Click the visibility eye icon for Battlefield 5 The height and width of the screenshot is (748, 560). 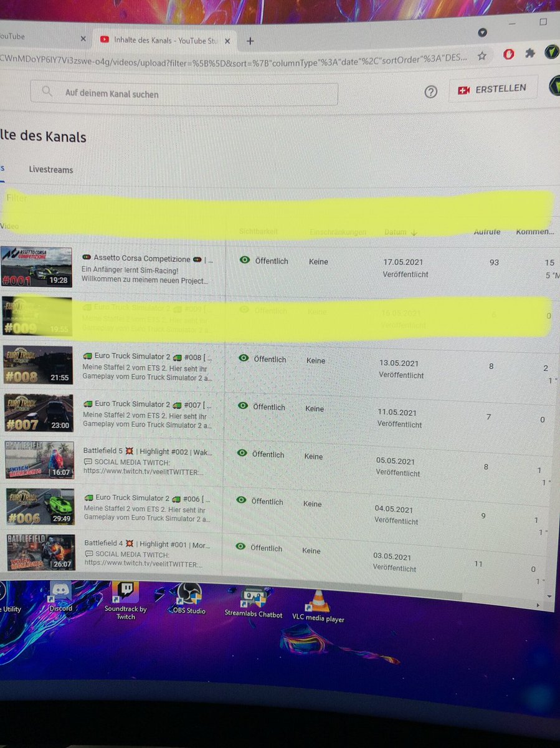[242, 453]
